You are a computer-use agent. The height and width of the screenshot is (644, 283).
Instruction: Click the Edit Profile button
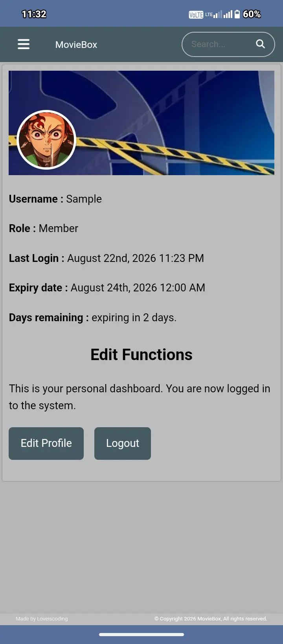(46, 443)
